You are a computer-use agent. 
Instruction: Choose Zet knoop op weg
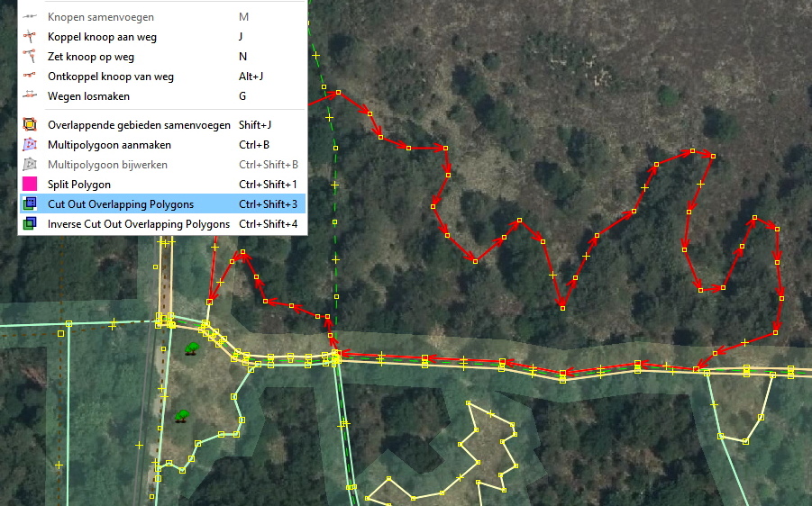162,57
